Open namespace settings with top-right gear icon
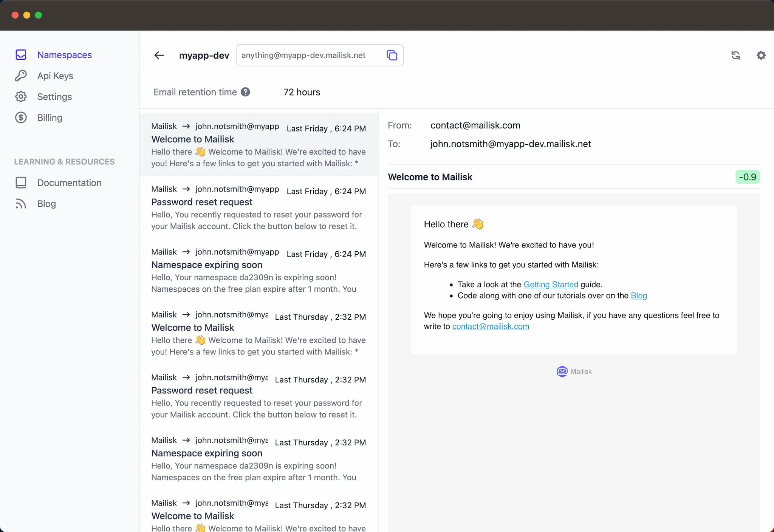The image size is (774, 532). [761, 55]
